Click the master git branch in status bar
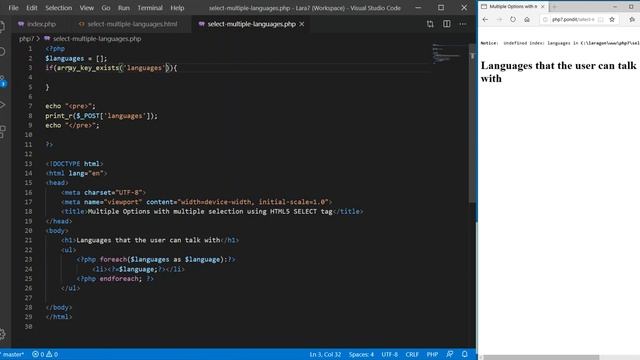 coord(13,354)
